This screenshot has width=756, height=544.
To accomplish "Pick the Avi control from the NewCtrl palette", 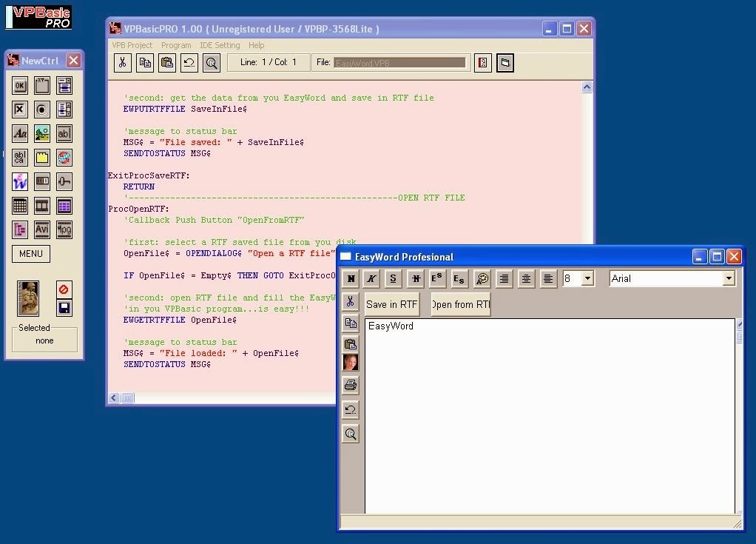I will coord(41,229).
